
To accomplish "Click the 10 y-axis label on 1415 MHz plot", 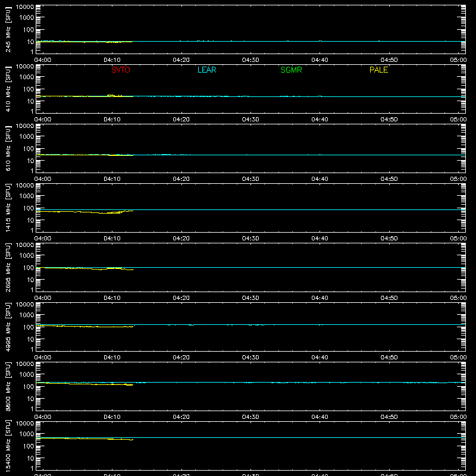I will (x=31, y=220).
